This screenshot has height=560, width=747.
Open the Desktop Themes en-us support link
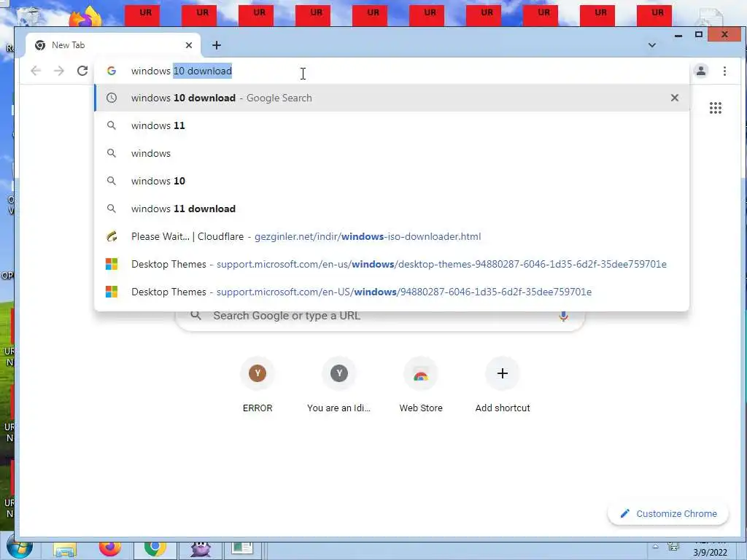[x=392, y=264]
